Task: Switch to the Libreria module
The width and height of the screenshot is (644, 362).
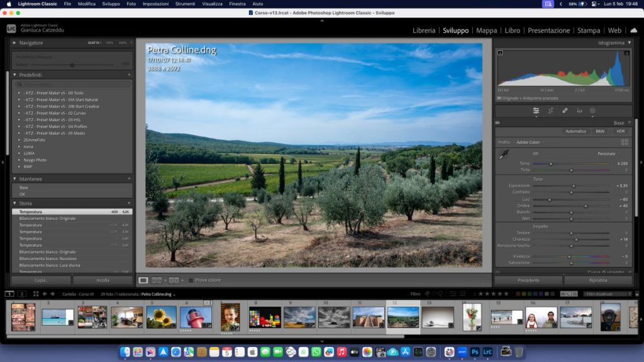Action: [424, 30]
